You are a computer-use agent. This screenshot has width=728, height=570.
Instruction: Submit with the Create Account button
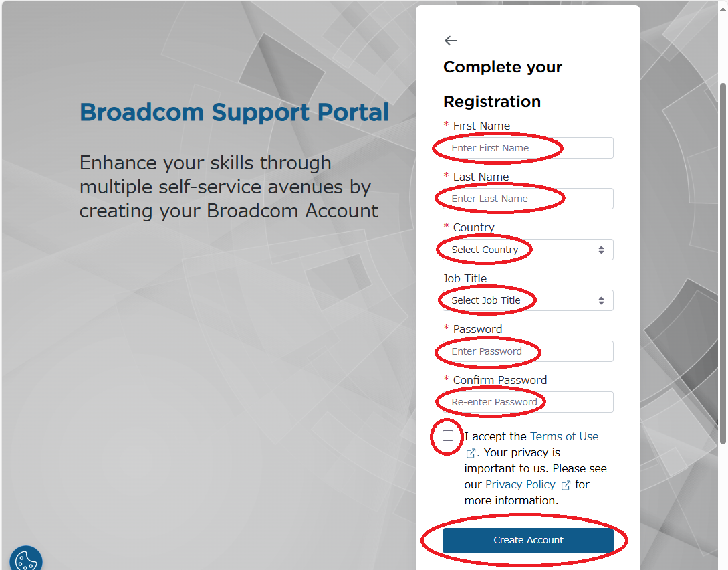pyautogui.click(x=528, y=541)
